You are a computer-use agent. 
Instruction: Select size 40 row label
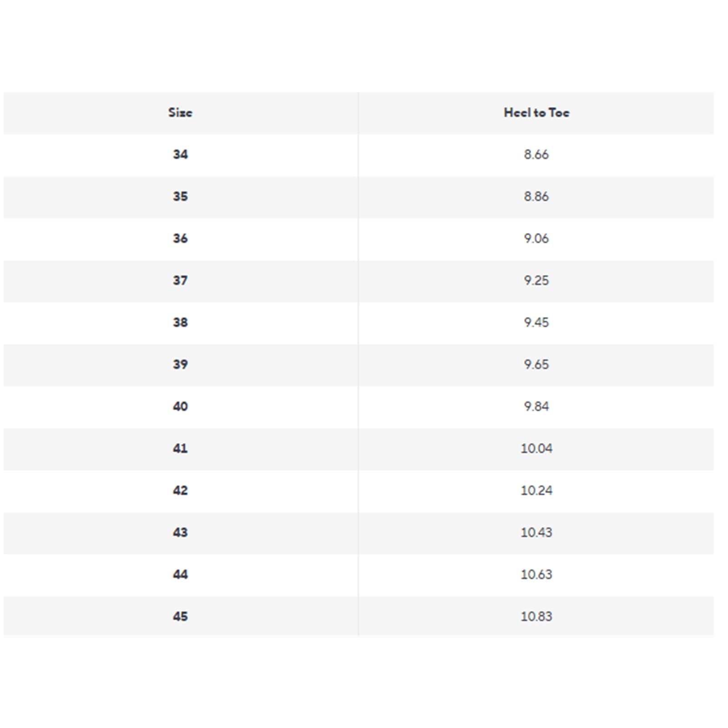(180, 406)
